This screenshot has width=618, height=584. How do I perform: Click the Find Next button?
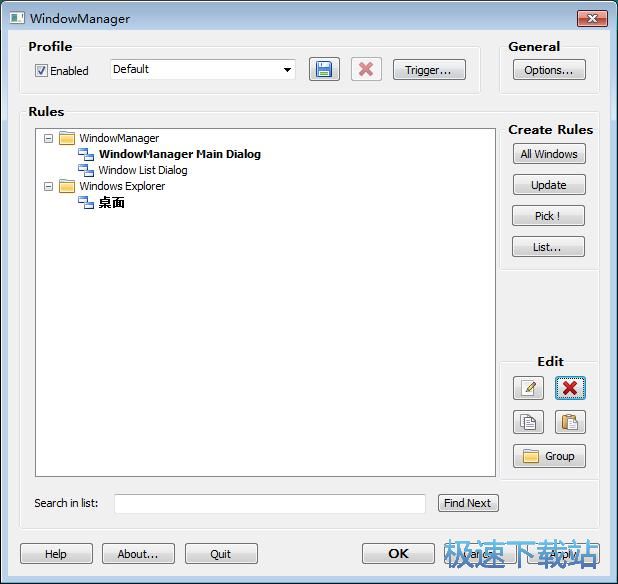coord(468,503)
